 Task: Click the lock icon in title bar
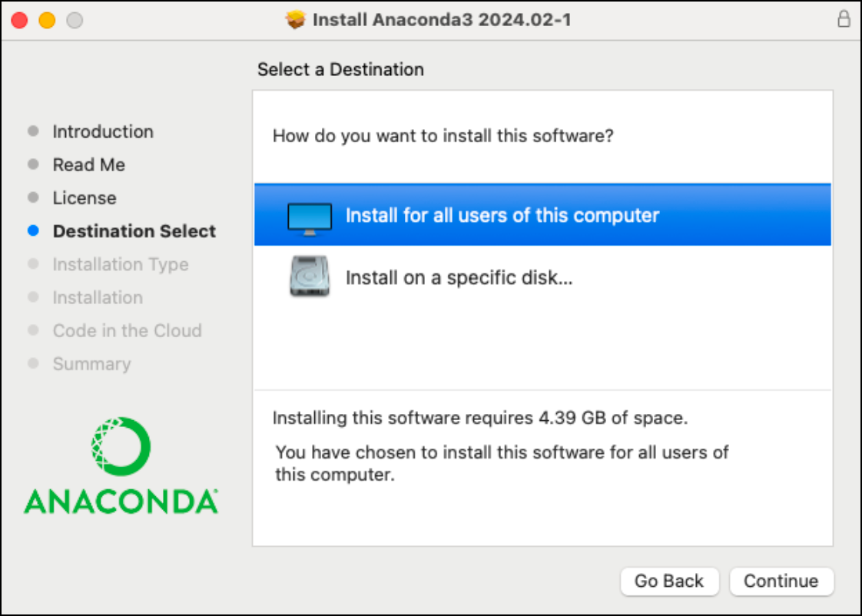click(844, 20)
